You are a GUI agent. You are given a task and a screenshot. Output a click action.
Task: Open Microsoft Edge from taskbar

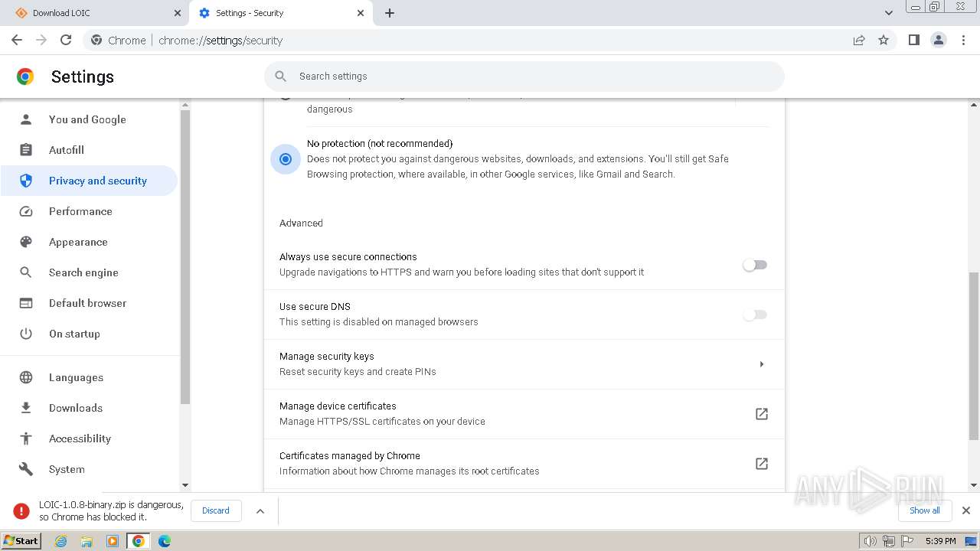pyautogui.click(x=165, y=541)
